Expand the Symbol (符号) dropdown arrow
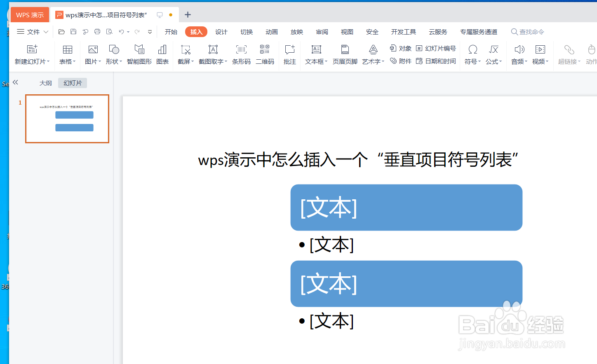 click(479, 61)
